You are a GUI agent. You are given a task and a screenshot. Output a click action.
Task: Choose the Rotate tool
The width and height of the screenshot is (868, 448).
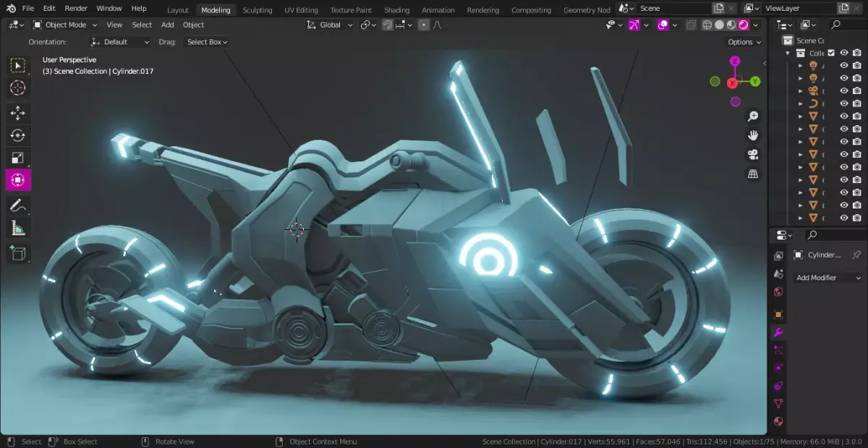click(18, 135)
